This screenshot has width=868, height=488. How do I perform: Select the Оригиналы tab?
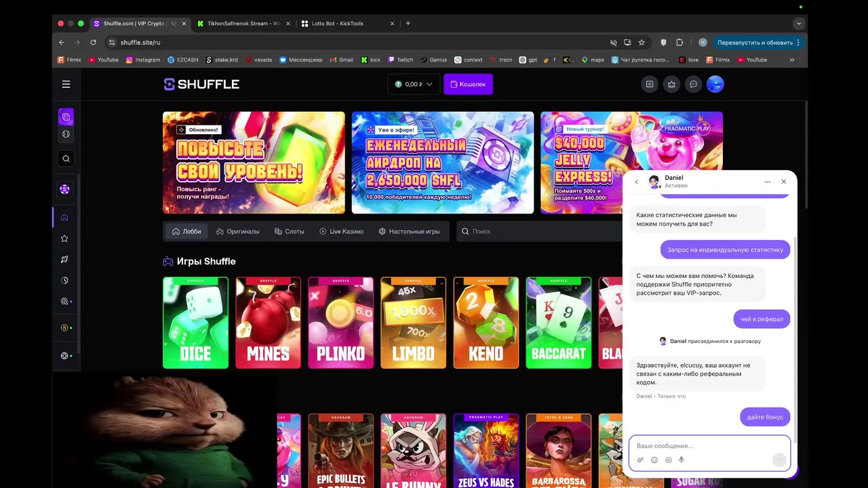[237, 231]
